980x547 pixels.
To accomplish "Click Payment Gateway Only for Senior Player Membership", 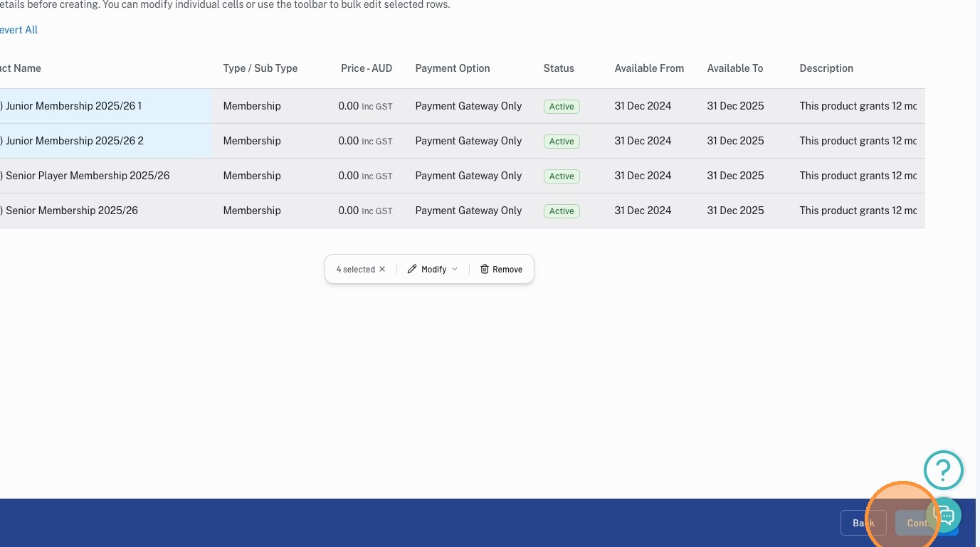I will coord(468,176).
